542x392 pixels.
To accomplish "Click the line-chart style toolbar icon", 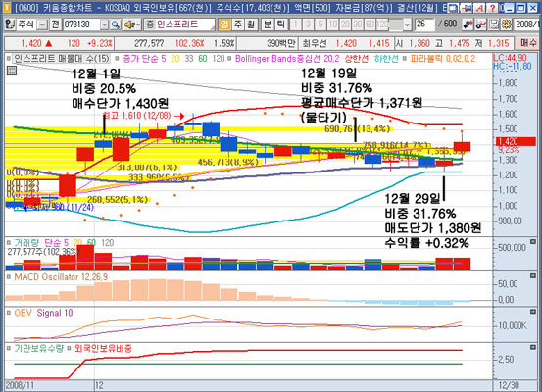I will click(480, 24).
